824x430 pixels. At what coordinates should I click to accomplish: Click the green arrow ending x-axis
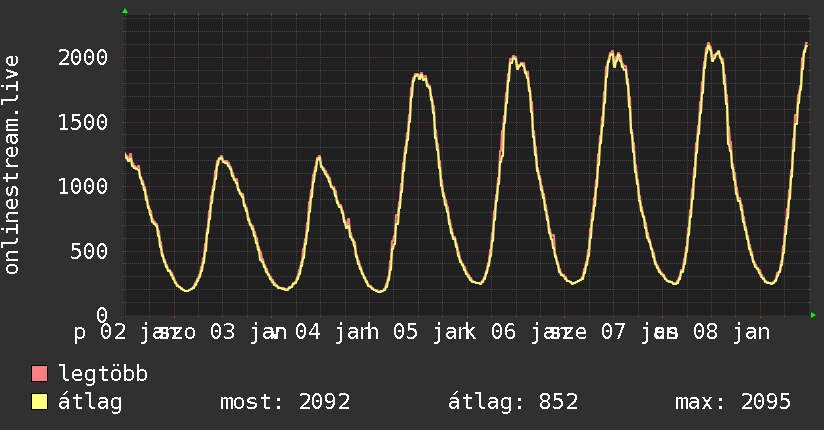point(813,315)
